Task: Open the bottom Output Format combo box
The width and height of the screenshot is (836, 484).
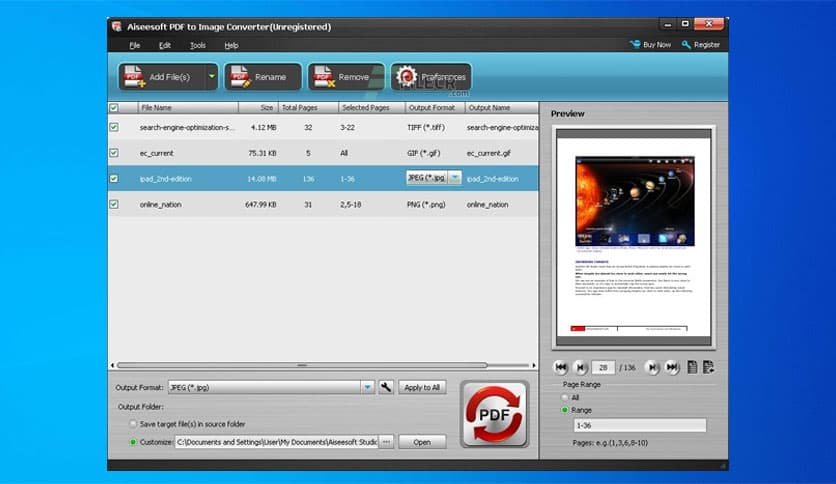Action: pyautogui.click(x=271, y=388)
